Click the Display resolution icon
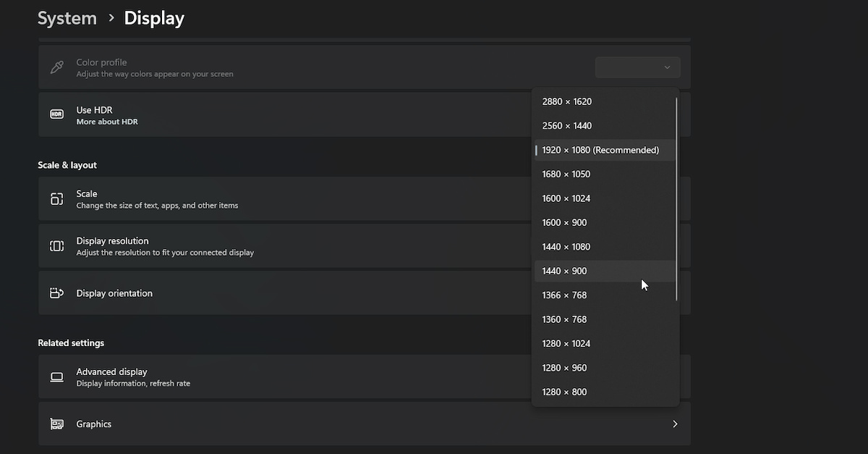The image size is (868, 454). (56, 246)
